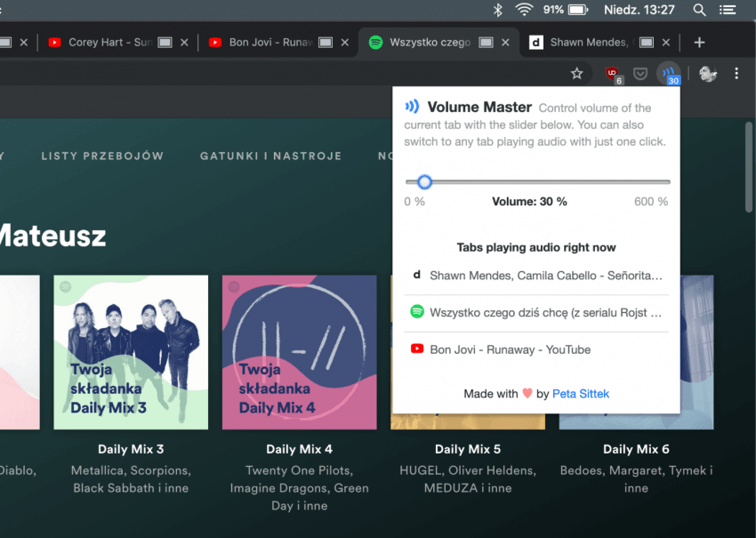This screenshot has height=538, width=756.
Task: Open Peta Sittek link
Action: (581, 394)
